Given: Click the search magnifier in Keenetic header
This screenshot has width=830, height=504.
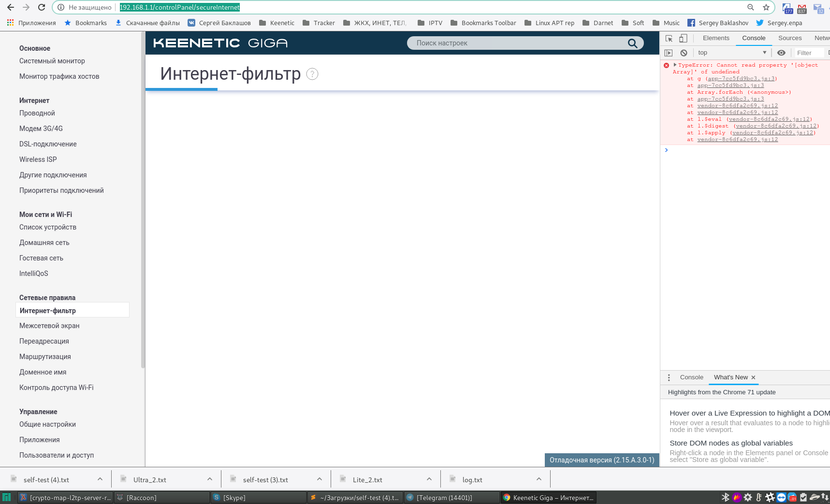Looking at the screenshot, I should click(x=632, y=43).
